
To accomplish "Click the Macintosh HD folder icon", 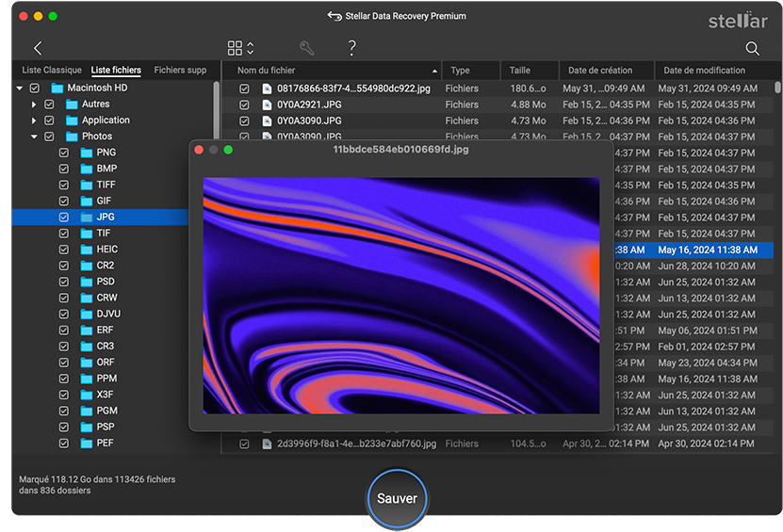I will (57, 89).
